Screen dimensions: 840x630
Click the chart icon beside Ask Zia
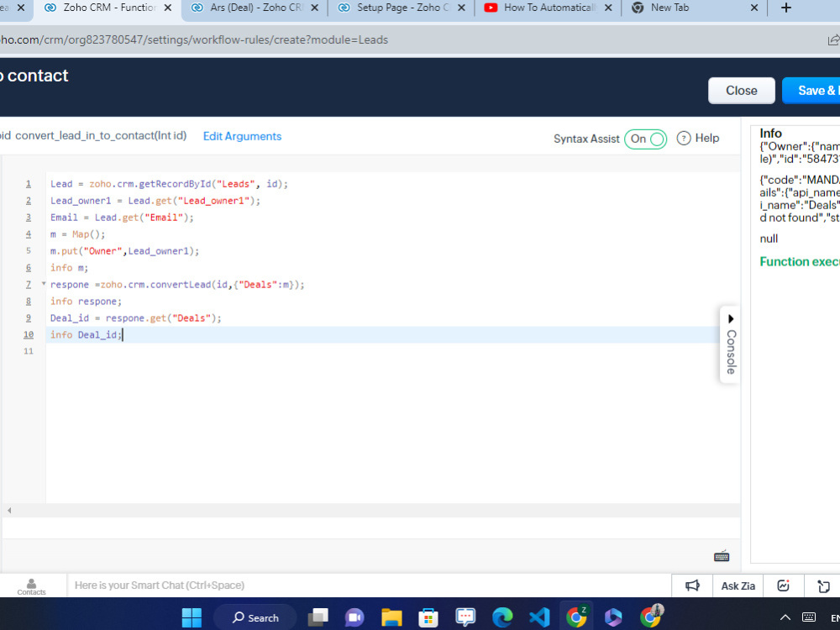(783, 585)
